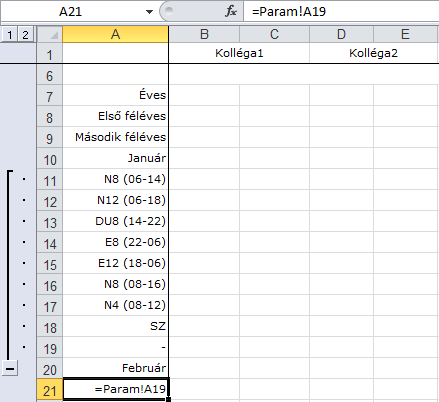
Task: Click the formula bar expand grip circle
Action: [x=169, y=11]
